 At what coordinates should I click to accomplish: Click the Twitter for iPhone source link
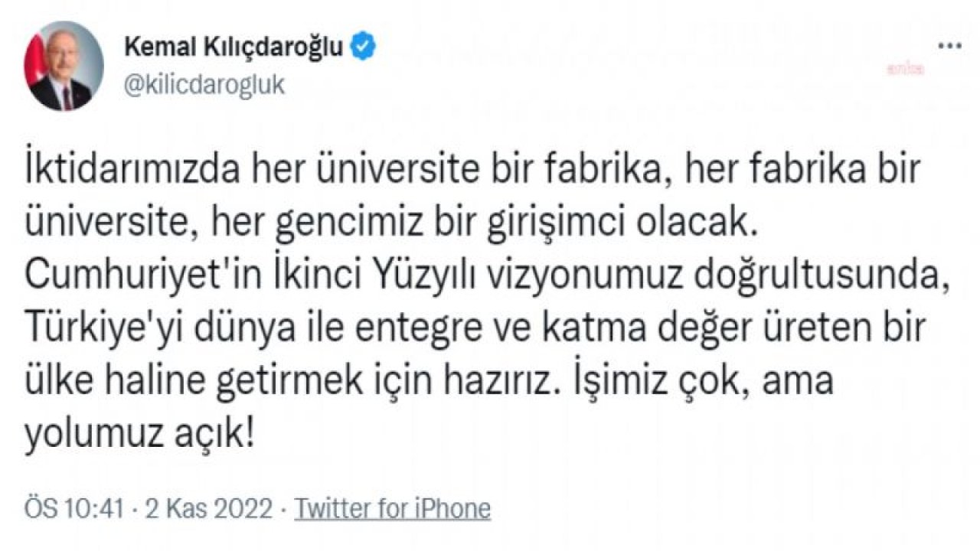click(x=392, y=509)
